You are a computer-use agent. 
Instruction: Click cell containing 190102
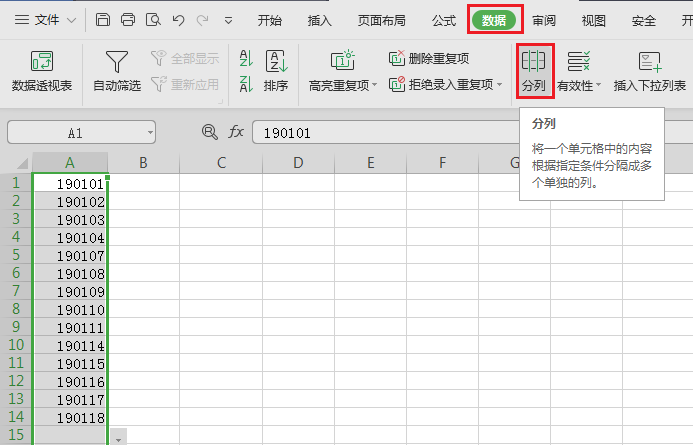(x=70, y=201)
